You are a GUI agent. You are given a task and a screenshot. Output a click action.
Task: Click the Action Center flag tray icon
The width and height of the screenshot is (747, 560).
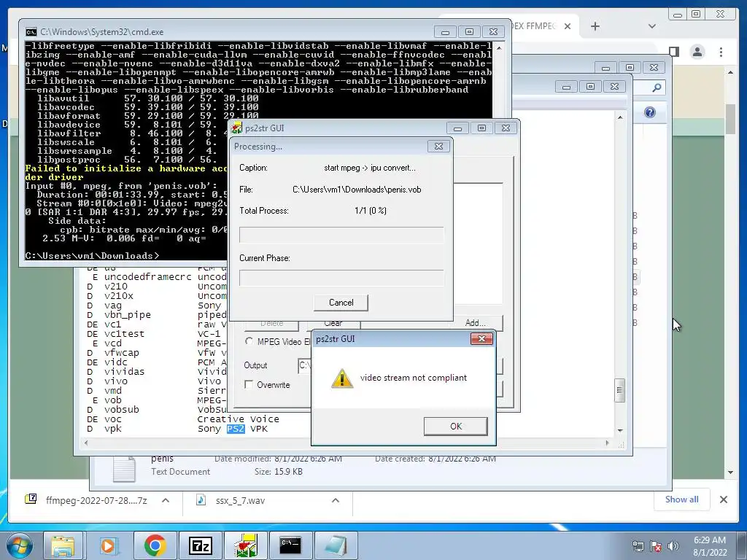click(656, 546)
